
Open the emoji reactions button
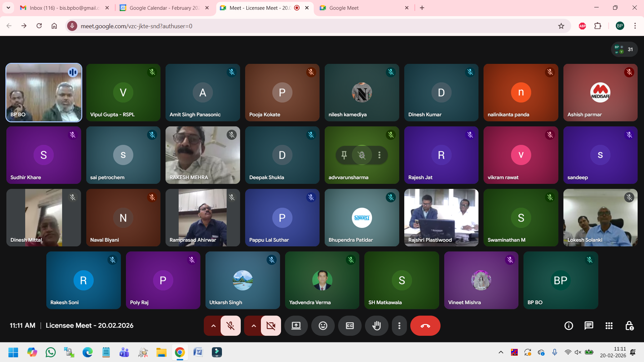pyautogui.click(x=323, y=325)
